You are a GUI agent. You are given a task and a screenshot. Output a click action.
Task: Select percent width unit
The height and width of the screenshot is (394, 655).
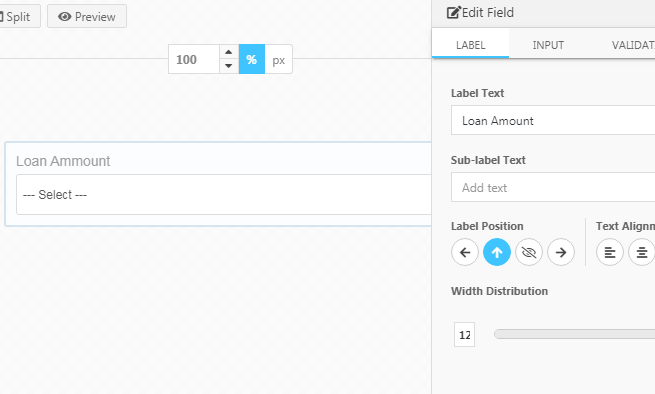coord(251,59)
